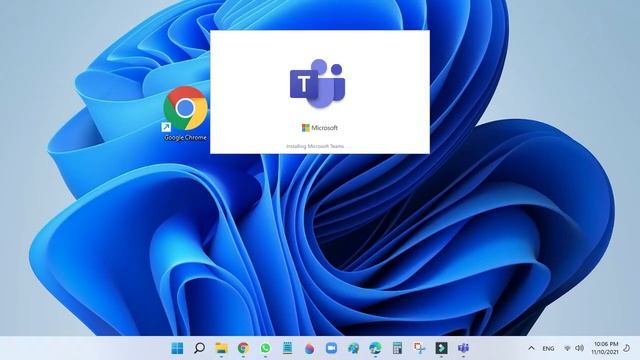Open the first Edge icon on the taskbar
The height and width of the screenshot is (360, 640).
(353, 348)
